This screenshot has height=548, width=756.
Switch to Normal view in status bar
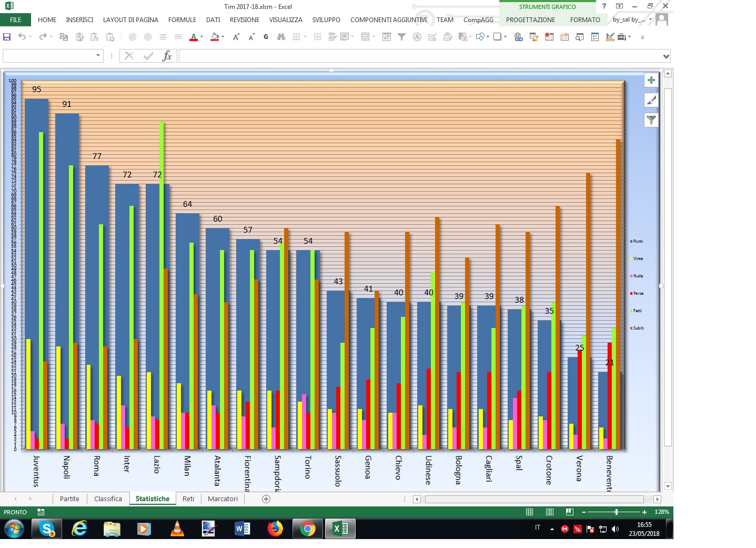point(530,512)
